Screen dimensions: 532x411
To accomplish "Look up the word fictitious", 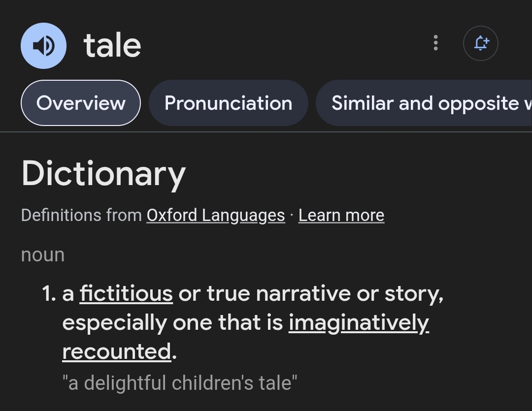I will (x=126, y=293).
